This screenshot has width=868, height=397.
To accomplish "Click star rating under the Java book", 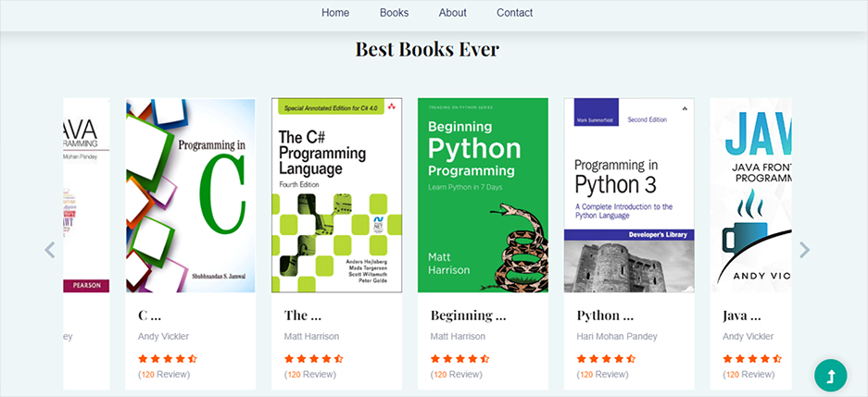I will pyautogui.click(x=751, y=358).
